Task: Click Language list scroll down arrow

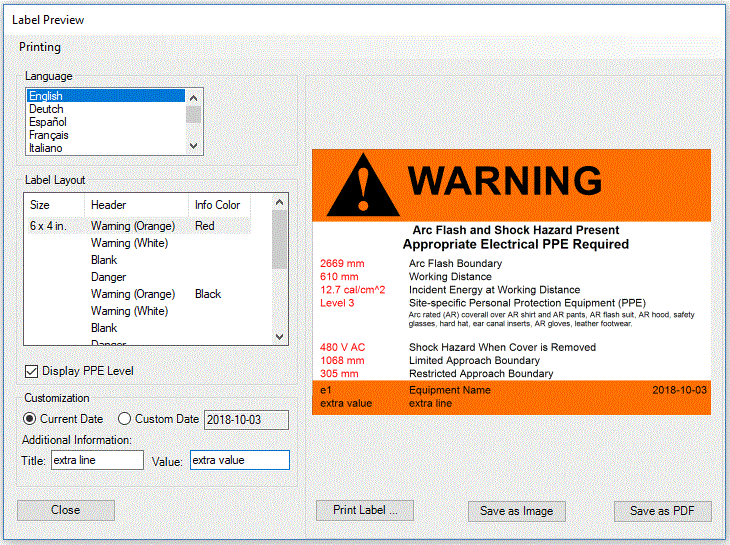Action: coord(194,146)
